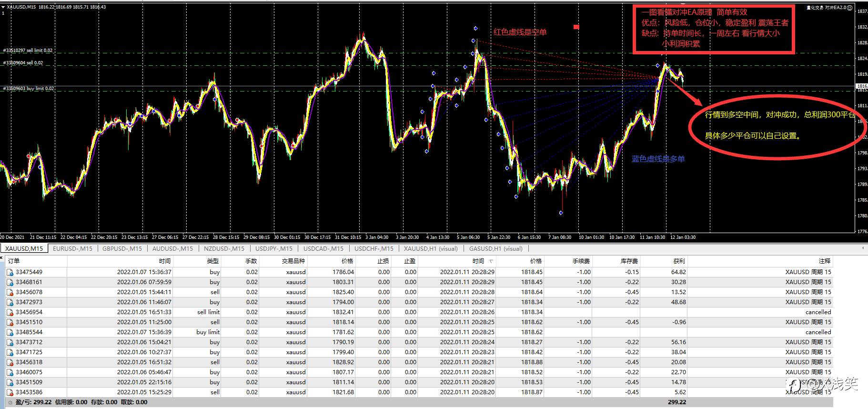Switch to USDCAD-,M15 chart tab
The width and height of the screenshot is (868, 409).
[x=323, y=248]
